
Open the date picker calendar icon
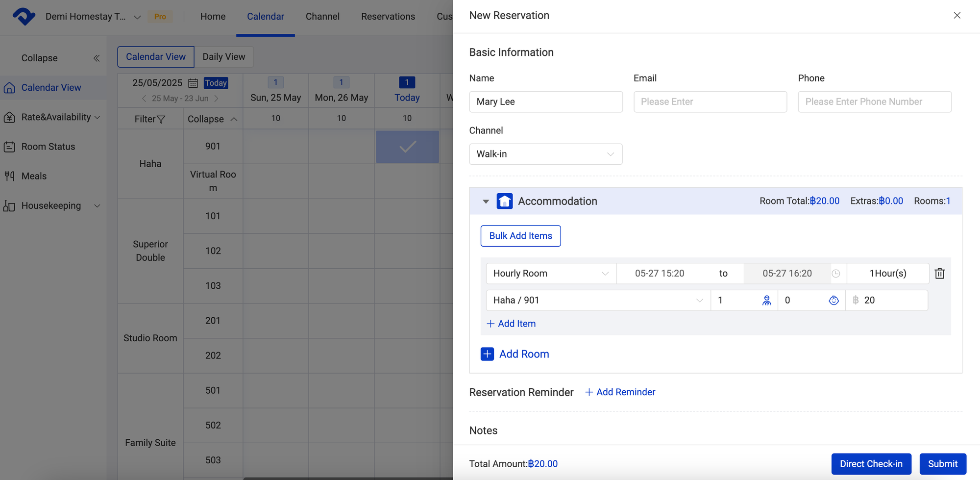[193, 82]
